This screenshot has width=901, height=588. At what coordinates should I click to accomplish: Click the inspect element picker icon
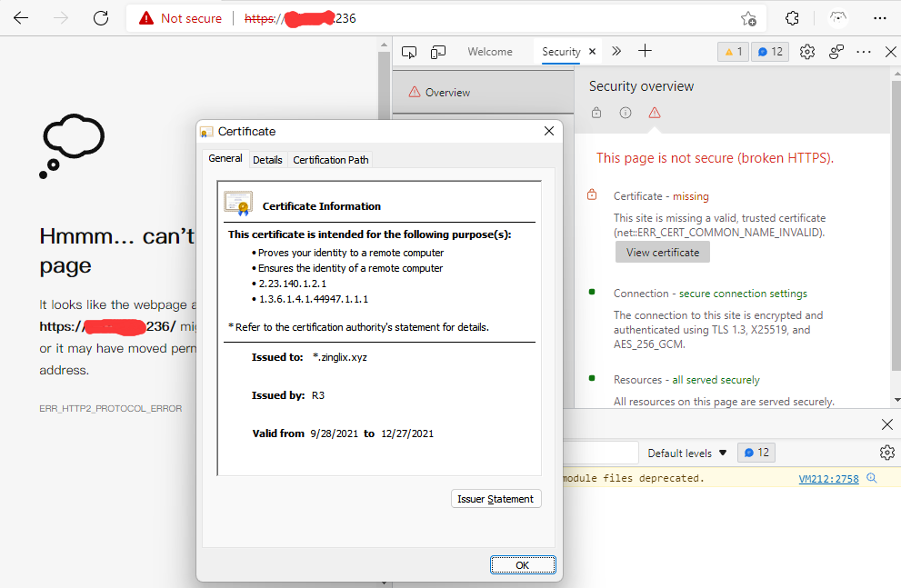pyautogui.click(x=409, y=52)
